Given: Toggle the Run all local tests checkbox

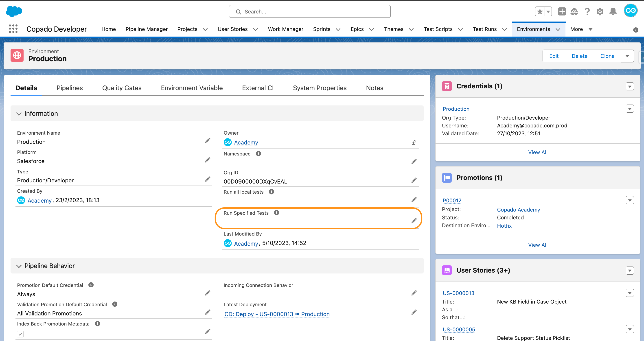Looking at the screenshot, I should 227,202.
